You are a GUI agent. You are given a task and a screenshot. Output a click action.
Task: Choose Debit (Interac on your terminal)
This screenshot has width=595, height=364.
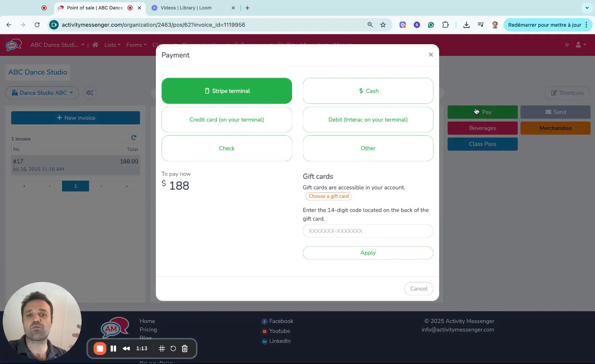[368, 120]
